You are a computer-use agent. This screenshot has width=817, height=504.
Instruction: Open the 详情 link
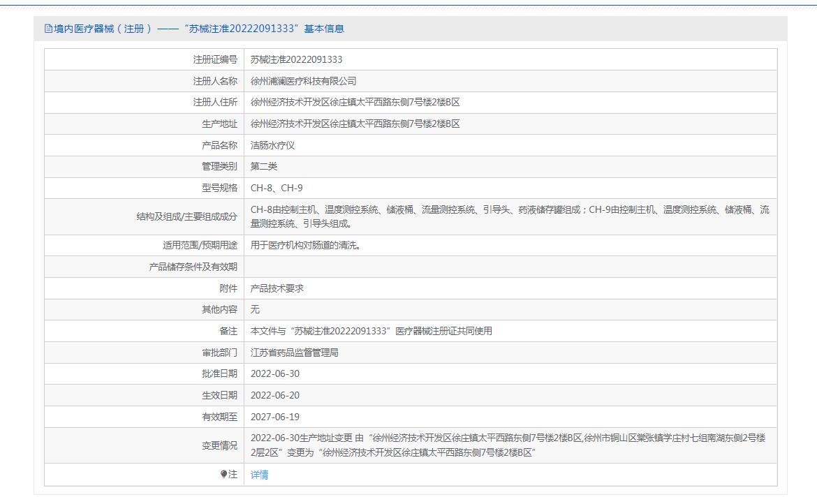pos(259,475)
